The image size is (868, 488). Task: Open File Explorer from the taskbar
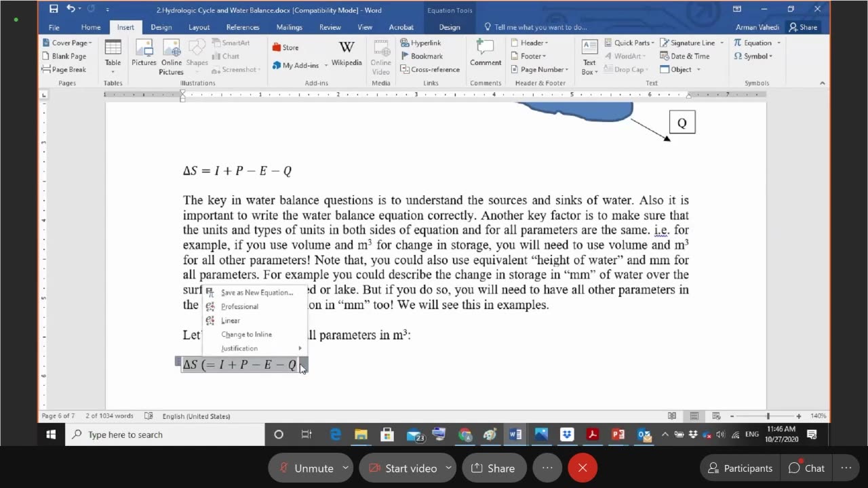click(x=361, y=434)
